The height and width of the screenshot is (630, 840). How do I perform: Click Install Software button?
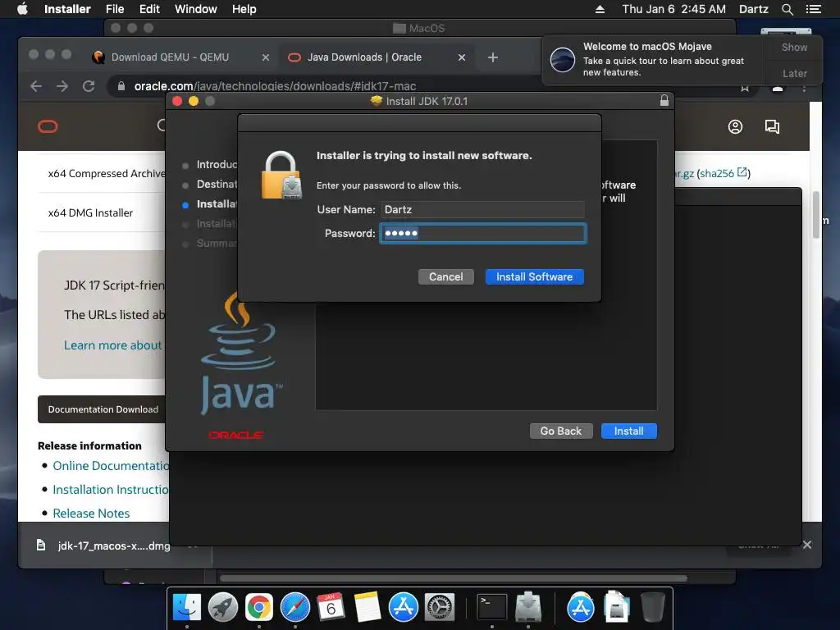click(x=534, y=277)
